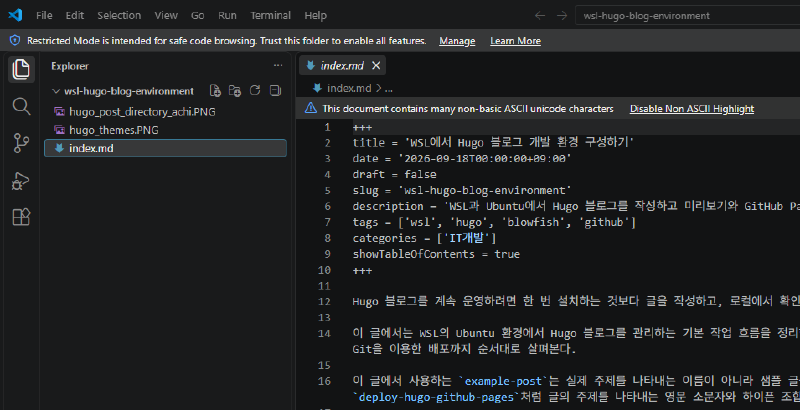Image resolution: width=800 pixels, height=410 pixels.
Task: Click the slug line in editor
Action: 462,190
